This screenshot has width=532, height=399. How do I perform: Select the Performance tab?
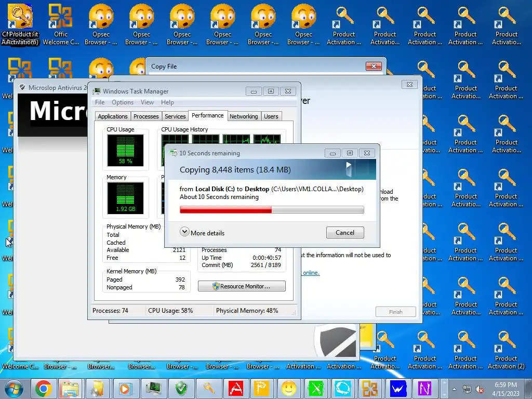coord(208,115)
